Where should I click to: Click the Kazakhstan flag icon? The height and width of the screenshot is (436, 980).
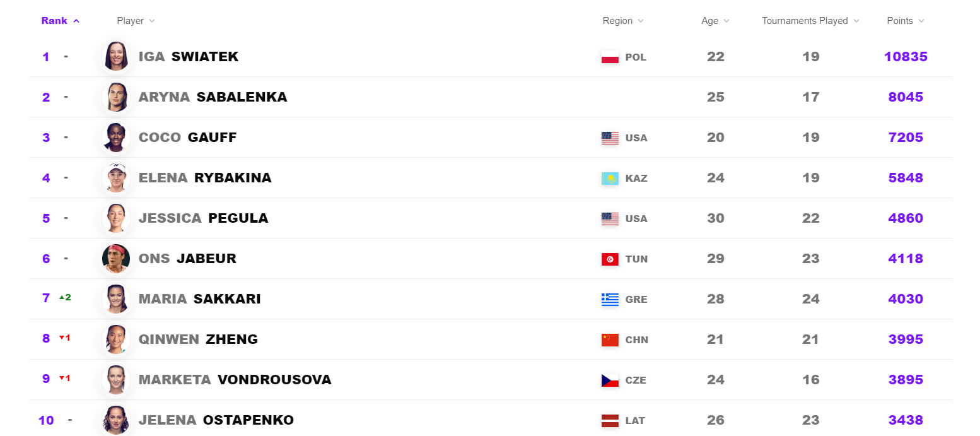(610, 179)
